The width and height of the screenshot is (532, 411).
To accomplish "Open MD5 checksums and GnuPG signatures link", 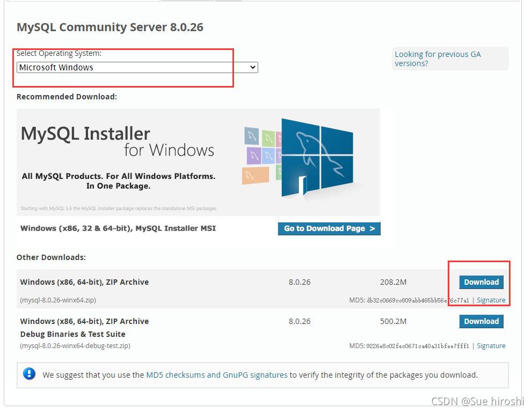I will pyautogui.click(x=217, y=375).
